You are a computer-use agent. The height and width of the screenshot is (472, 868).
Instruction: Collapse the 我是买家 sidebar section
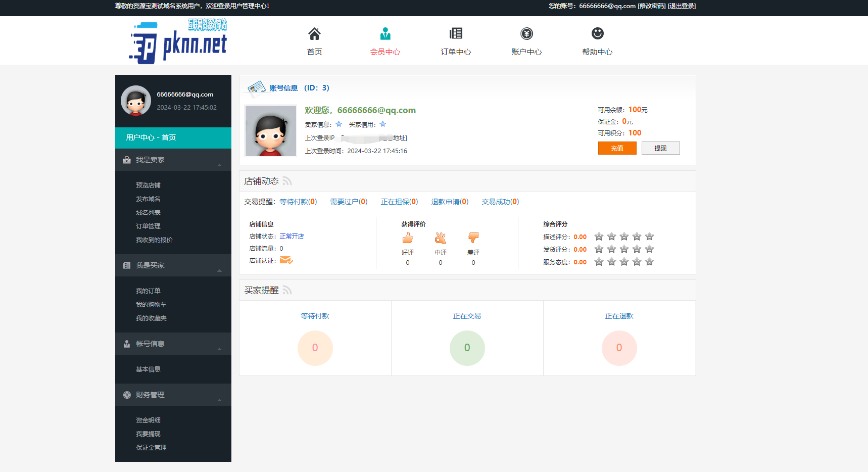tap(219, 270)
